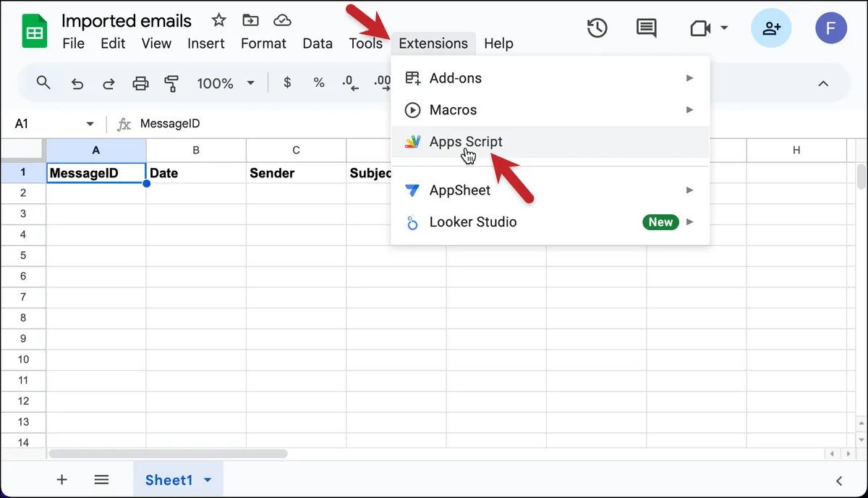Image resolution: width=868 pixels, height=498 pixels.
Task: Select cell A1 MessageID
Action: (96, 174)
